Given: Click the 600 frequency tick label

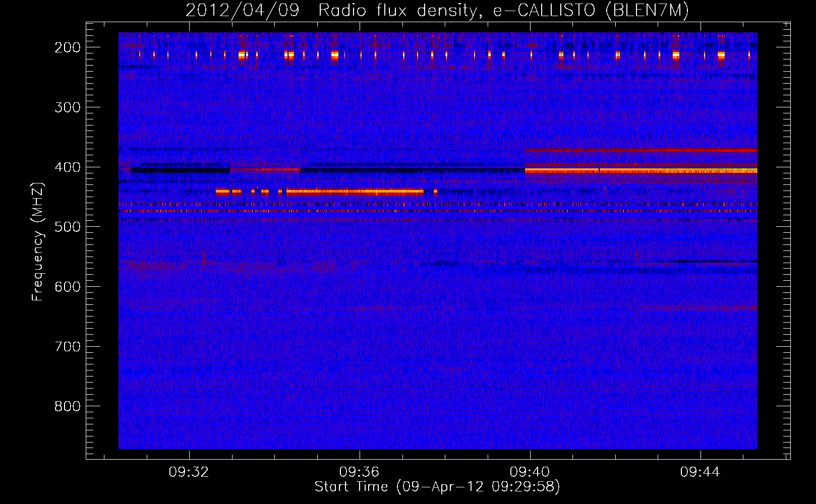Looking at the screenshot, I should (x=68, y=287).
